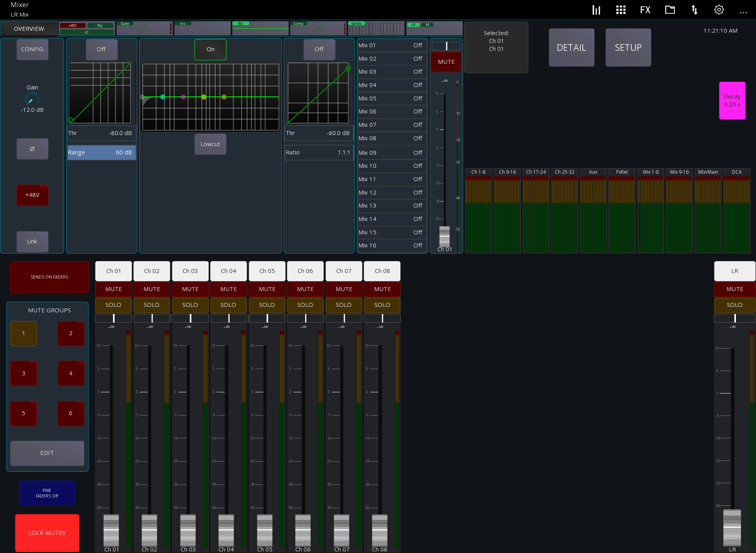This screenshot has height=553, width=756.
Task: Open the more options ellipsis
Action: [x=743, y=13]
